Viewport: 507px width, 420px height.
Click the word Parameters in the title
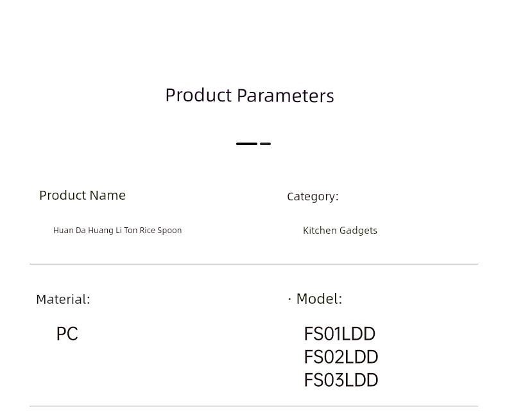286,96
